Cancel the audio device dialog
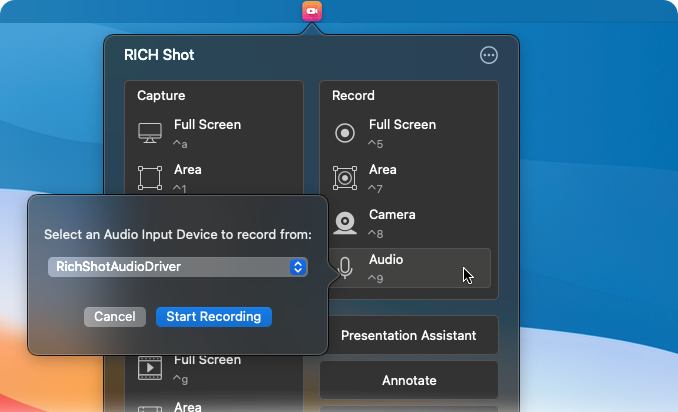This screenshot has height=412, width=678. (x=115, y=317)
